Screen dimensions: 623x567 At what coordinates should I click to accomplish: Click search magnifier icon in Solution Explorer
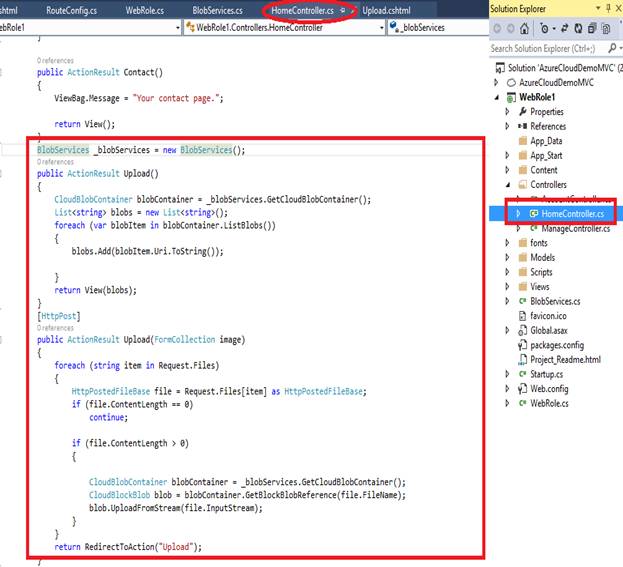click(612, 48)
